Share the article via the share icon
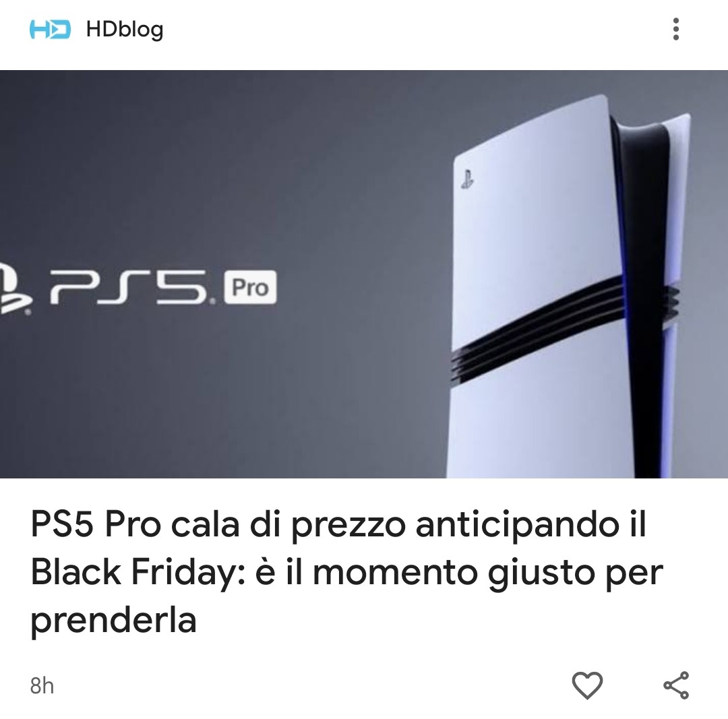 click(x=676, y=685)
